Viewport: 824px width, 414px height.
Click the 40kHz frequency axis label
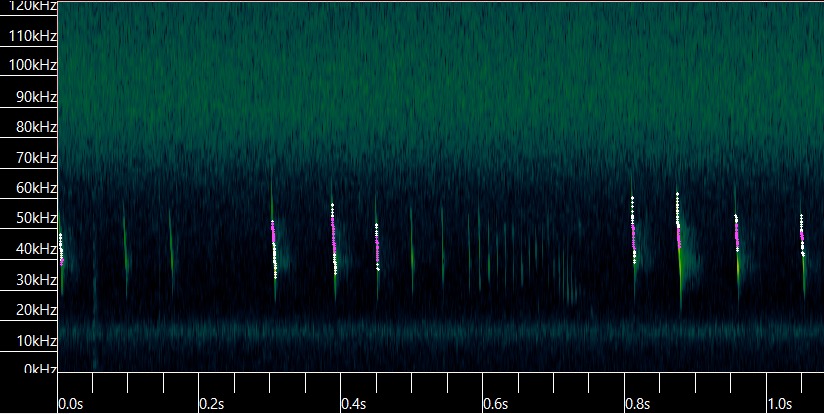32,249
